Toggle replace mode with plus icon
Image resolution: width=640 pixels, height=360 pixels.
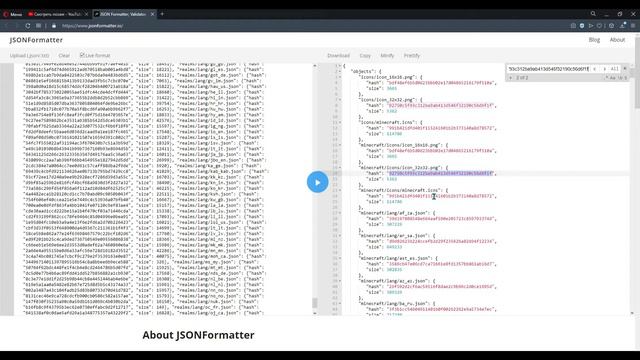coord(510,78)
